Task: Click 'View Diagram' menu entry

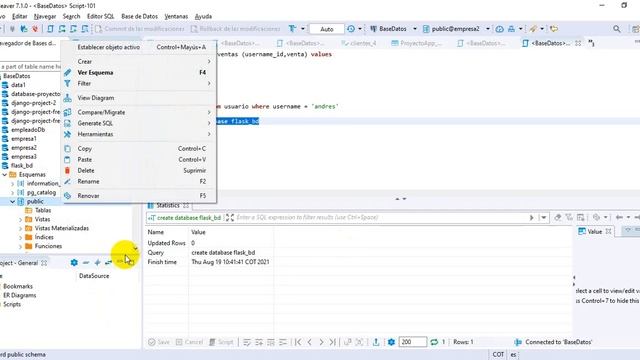Action: (x=139, y=98)
